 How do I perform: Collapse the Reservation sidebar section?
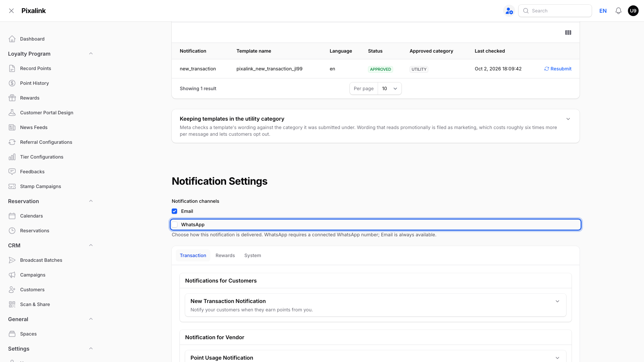pos(91,201)
